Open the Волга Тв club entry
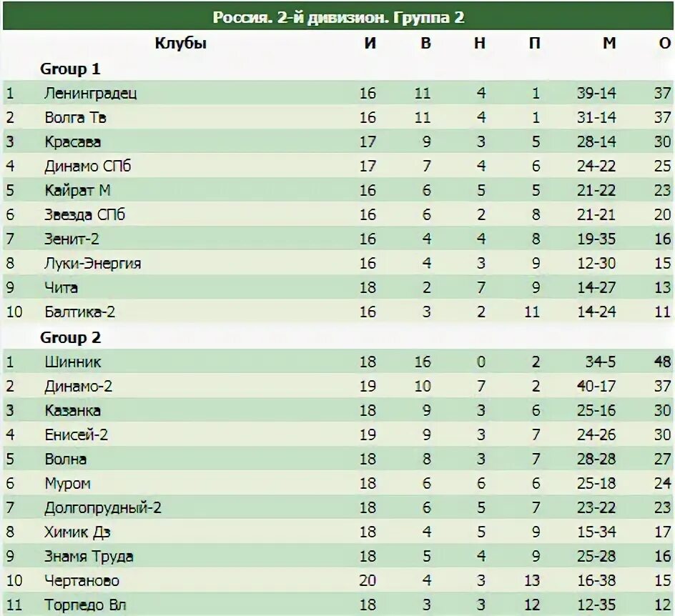Viewport: 675px width, 616px height. click(x=75, y=117)
